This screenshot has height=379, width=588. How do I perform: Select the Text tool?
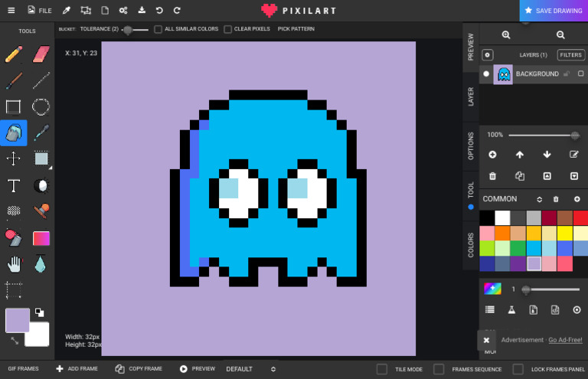tap(14, 185)
